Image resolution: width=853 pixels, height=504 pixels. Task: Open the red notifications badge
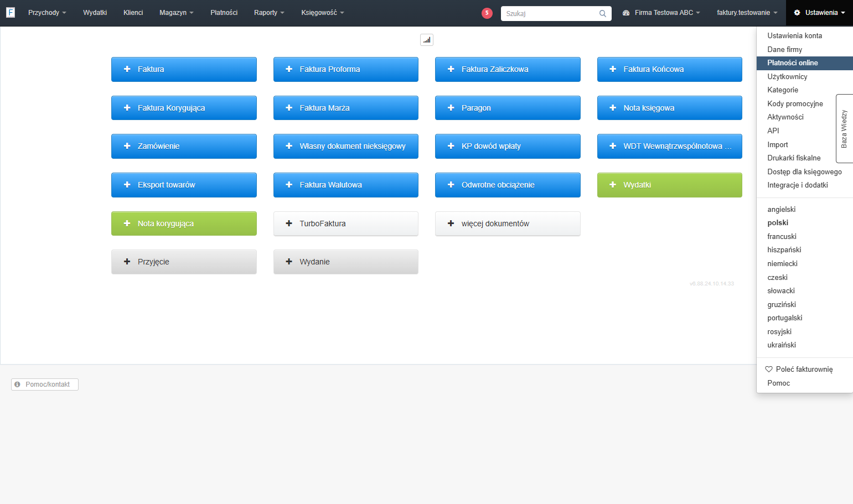487,13
